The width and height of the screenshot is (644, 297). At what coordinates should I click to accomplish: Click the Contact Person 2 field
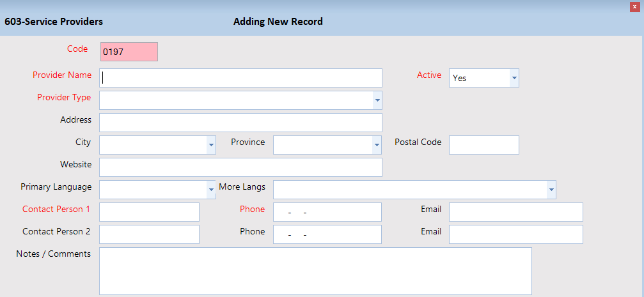tap(149, 234)
